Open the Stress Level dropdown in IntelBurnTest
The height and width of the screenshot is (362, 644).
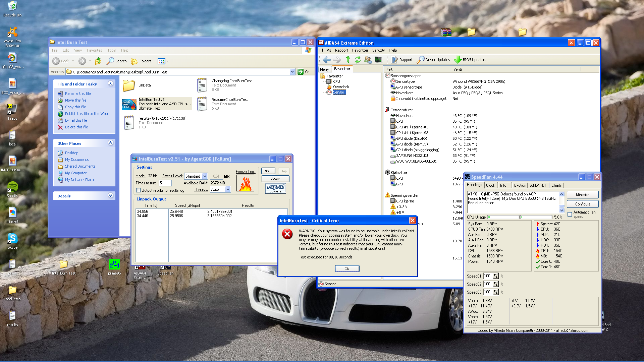[205, 176]
